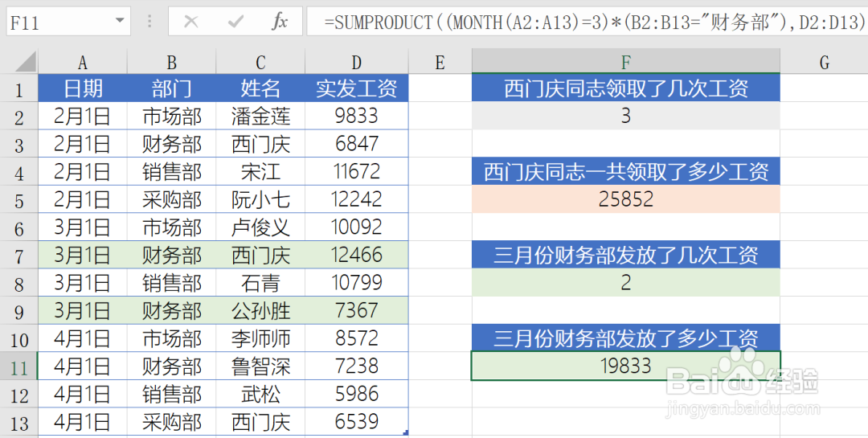The width and height of the screenshot is (868, 438).
Task: Select date cell 3月1日 in row 6
Action: coord(83,227)
